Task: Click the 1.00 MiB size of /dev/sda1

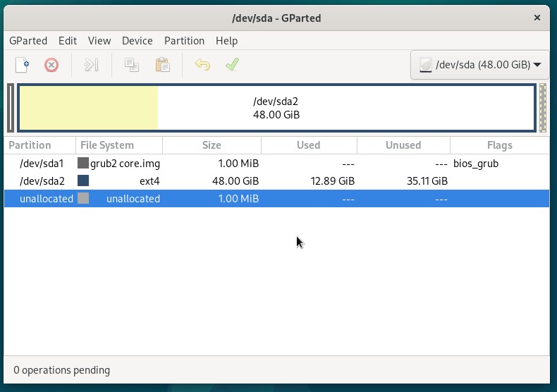Action: point(238,164)
